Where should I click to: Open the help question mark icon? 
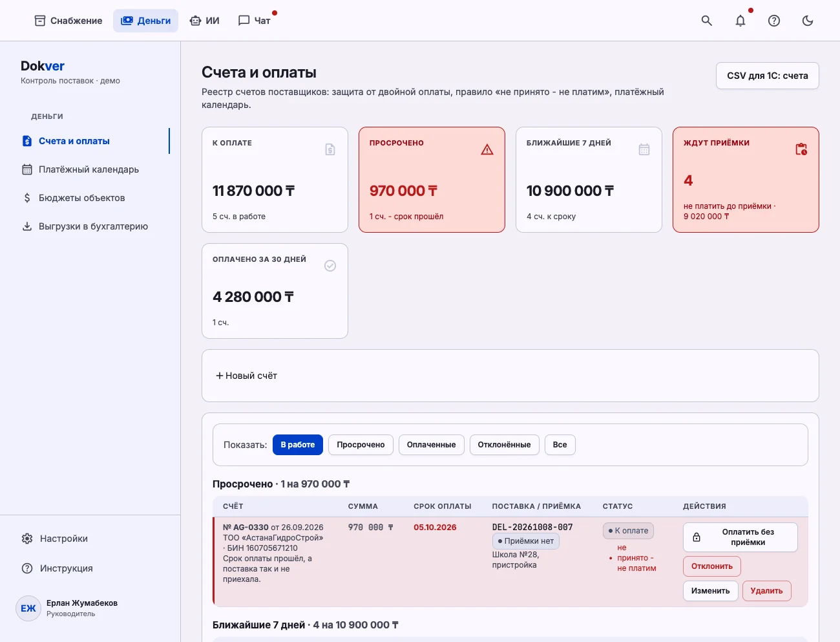(774, 21)
